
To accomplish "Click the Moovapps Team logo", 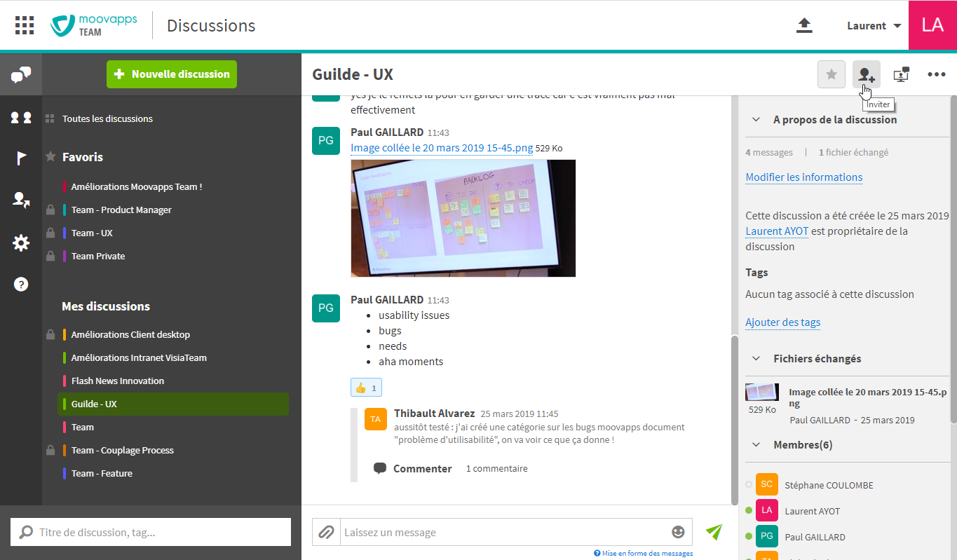I will pyautogui.click(x=94, y=25).
